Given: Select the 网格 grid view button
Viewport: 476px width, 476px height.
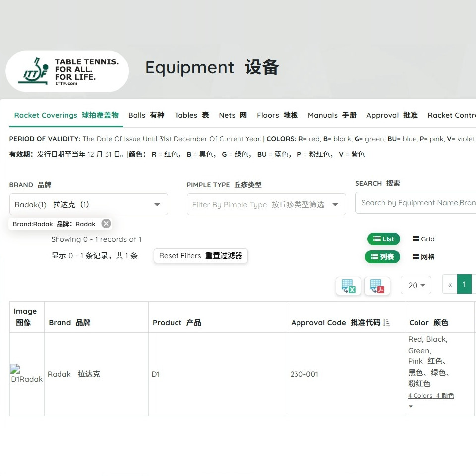Looking at the screenshot, I should [423, 257].
